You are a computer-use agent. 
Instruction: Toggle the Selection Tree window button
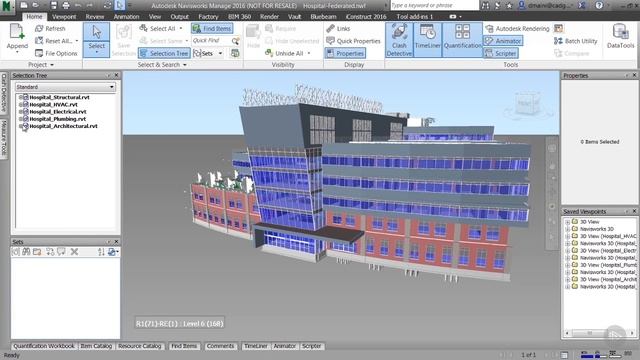[164, 53]
